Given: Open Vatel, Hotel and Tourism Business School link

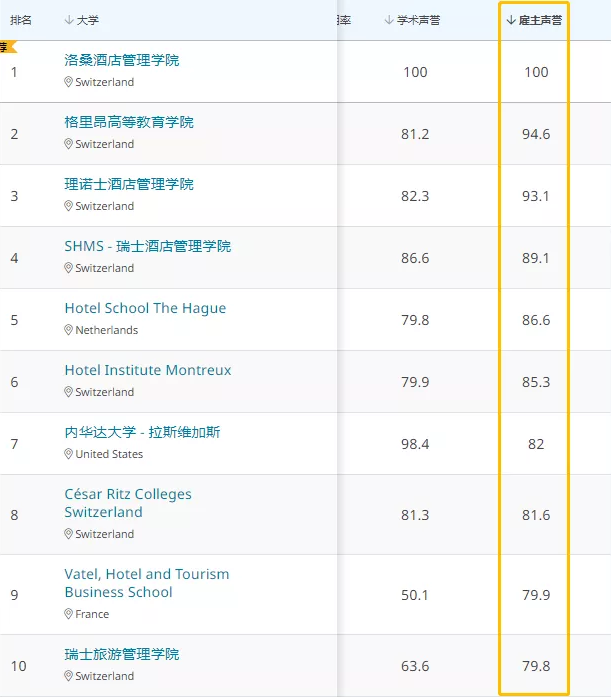Looking at the screenshot, I should tap(147, 583).
